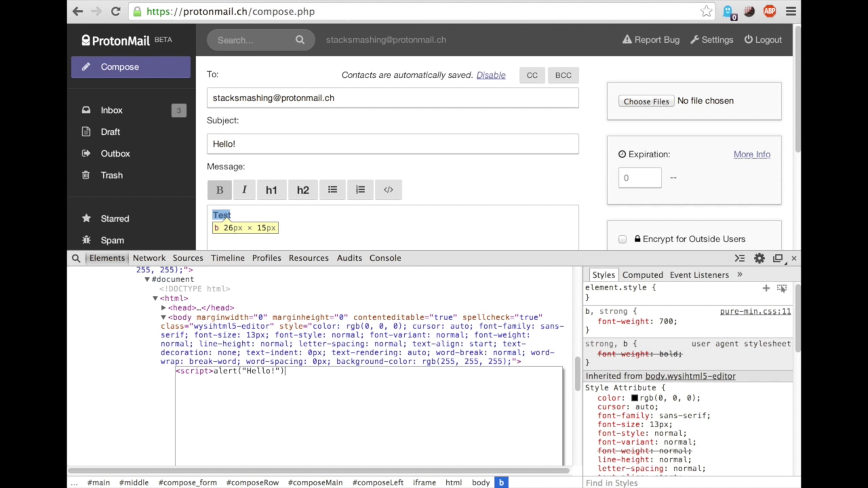868x488 pixels.
Task: Switch to the Sources tab
Action: pyautogui.click(x=188, y=258)
